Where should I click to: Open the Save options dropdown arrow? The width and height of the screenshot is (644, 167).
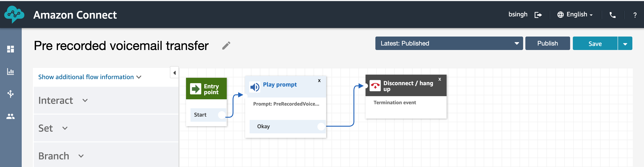tap(625, 43)
